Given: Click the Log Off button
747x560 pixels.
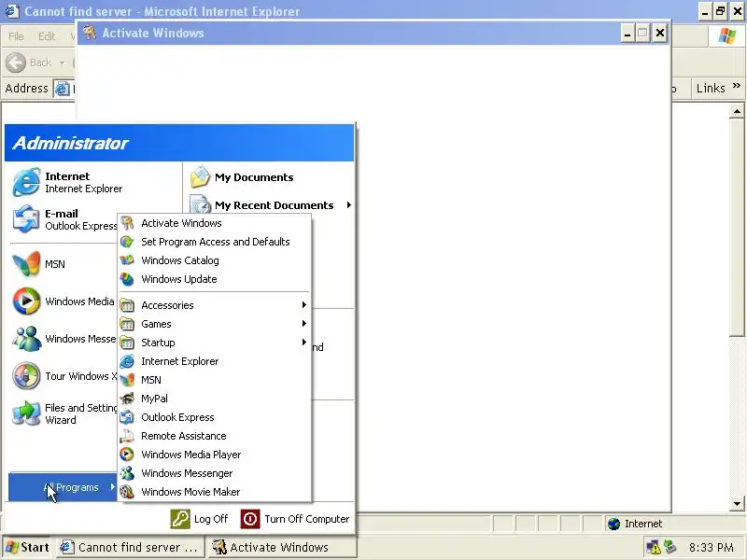Looking at the screenshot, I should point(199,519).
